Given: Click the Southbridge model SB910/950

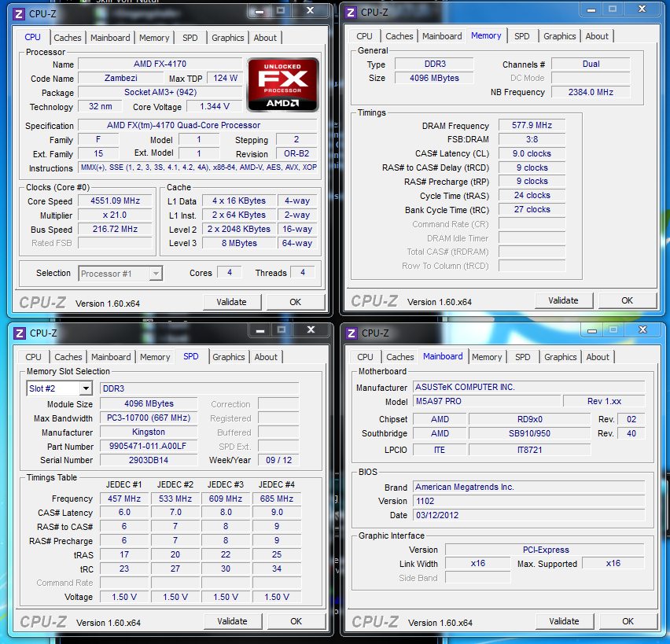Looking at the screenshot, I should tap(529, 433).
